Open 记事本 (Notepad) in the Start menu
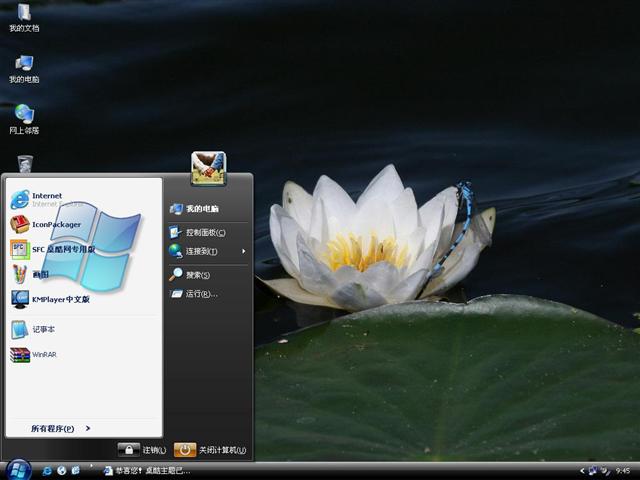The height and width of the screenshot is (480, 640). tap(33, 329)
